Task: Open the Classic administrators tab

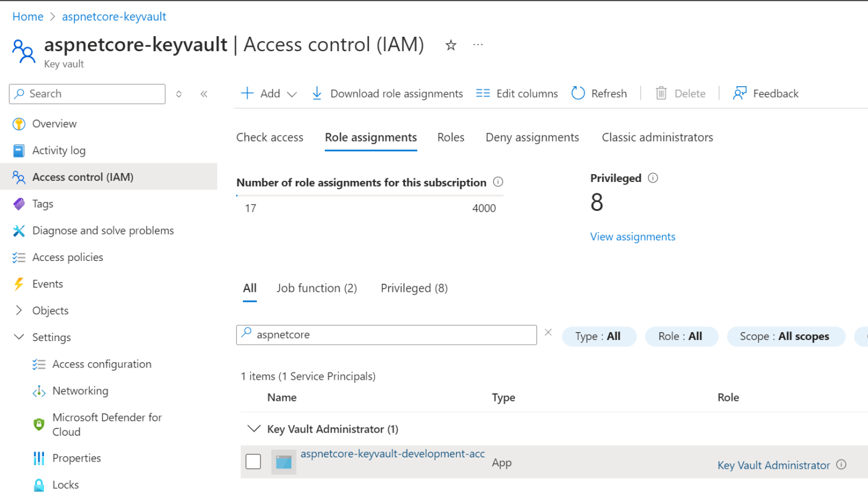Action: pos(658,137)
